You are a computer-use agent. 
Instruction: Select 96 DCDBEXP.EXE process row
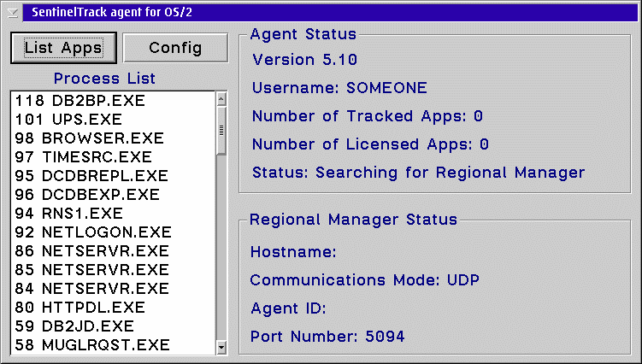[x=114, y=195]
